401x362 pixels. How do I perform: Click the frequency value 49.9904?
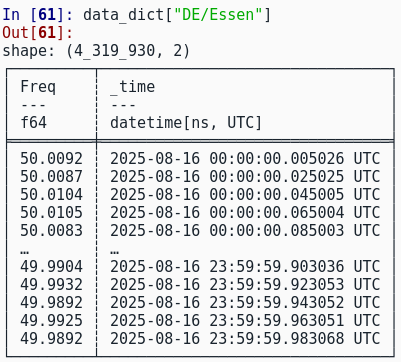(x=51, y=267)
